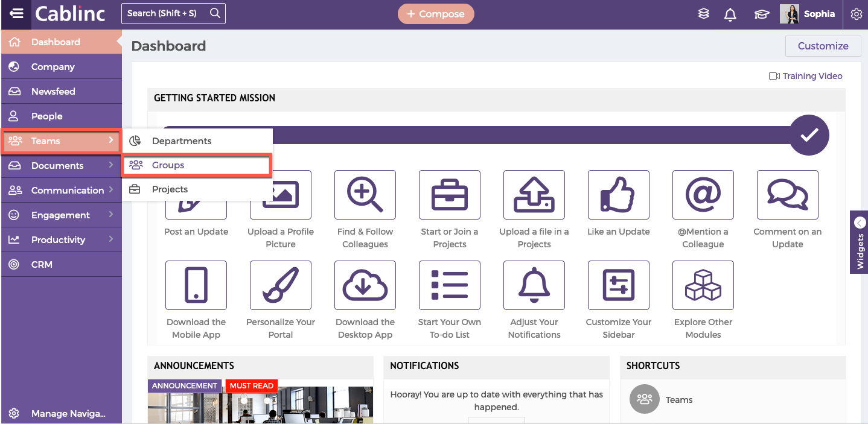Expand the Communication sidebar chevron
The width and height of the screenshot is (868, 424).
click(110, 190)
